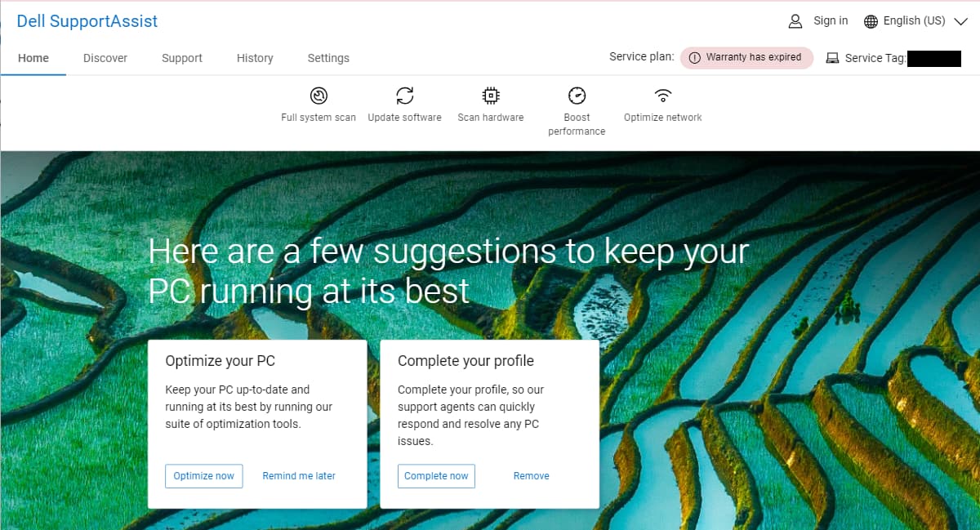Click the laptop icon beside Service Tag
The height and width of the screenshot is (530, 980).
pos(832,58)
